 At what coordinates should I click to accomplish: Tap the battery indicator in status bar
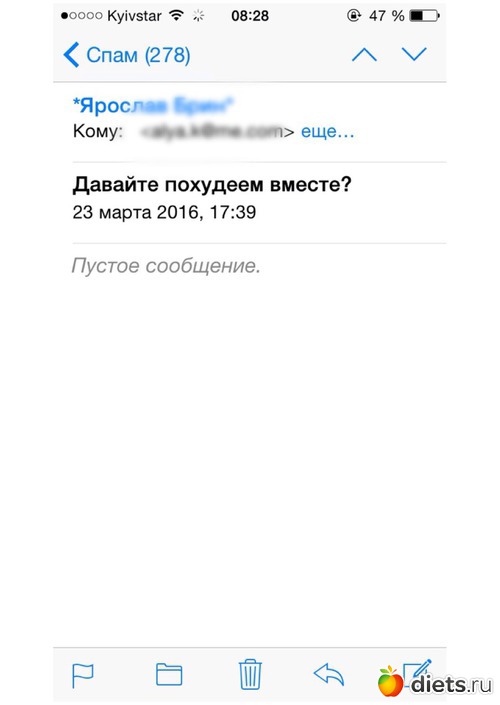424,16
